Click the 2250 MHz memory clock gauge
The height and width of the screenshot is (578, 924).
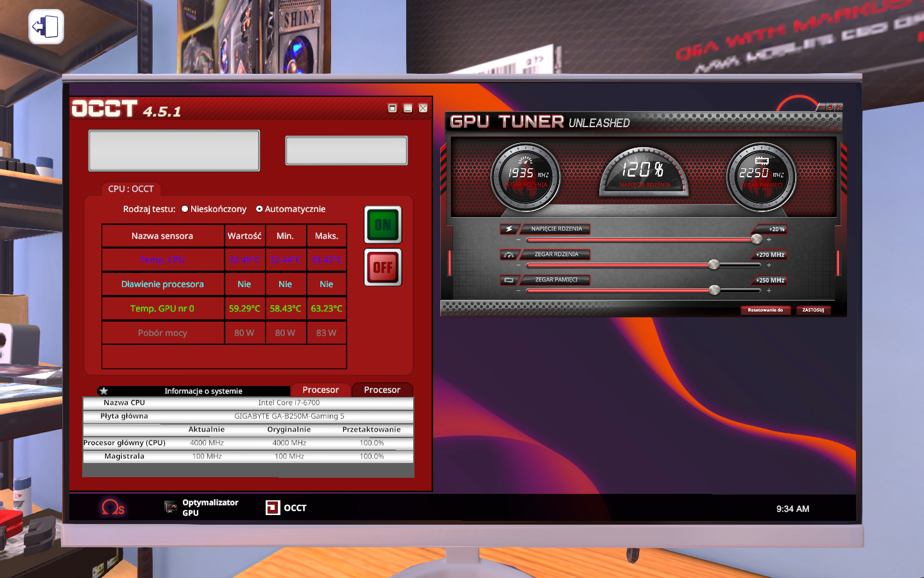pyautogui.click(x=761, y=177)
